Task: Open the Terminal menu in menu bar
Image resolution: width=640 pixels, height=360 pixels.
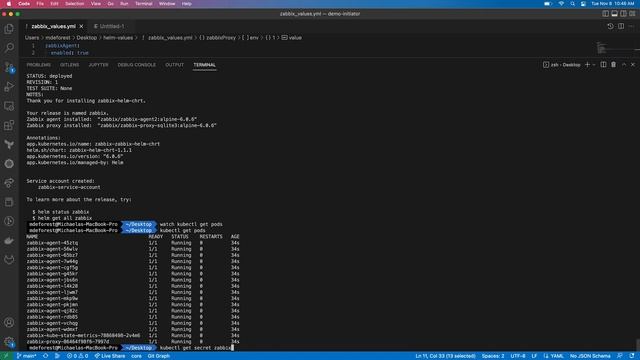Action: tap(144, 4)
